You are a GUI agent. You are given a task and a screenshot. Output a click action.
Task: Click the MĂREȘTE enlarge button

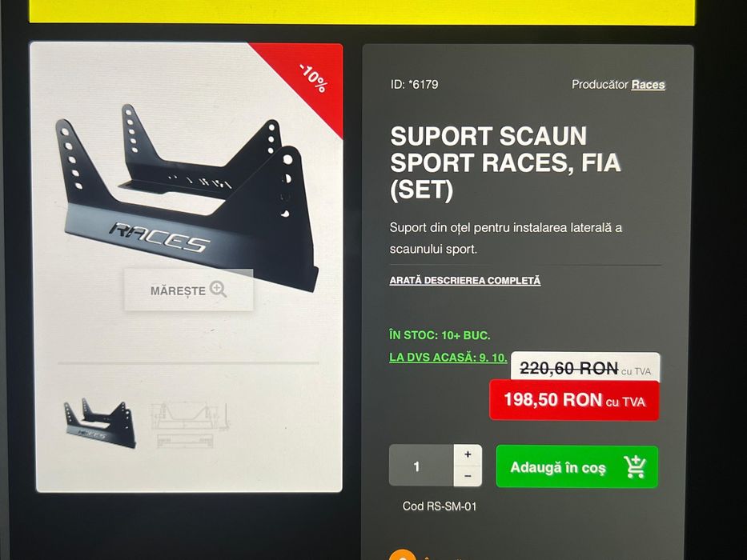point(189,290)
